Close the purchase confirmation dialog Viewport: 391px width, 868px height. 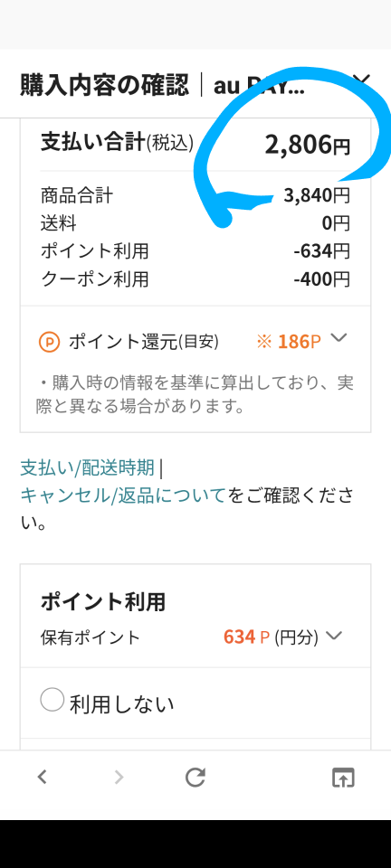pos(360,80)
